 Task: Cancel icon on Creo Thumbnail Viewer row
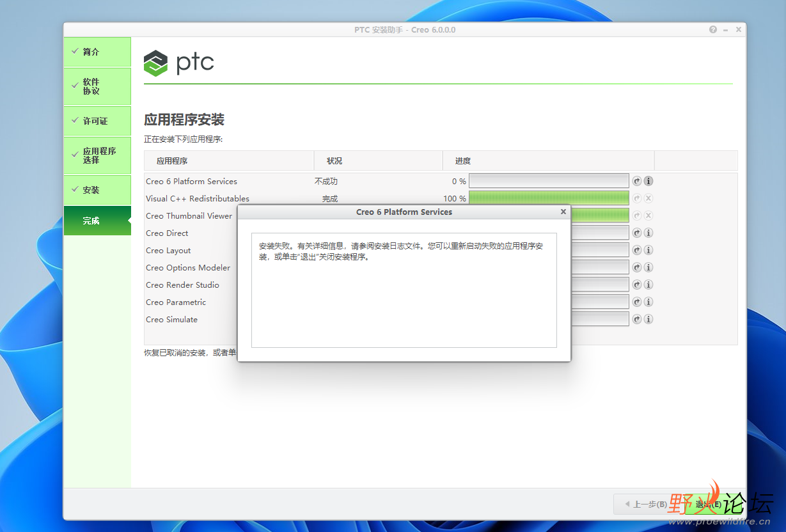coord(648,215)
